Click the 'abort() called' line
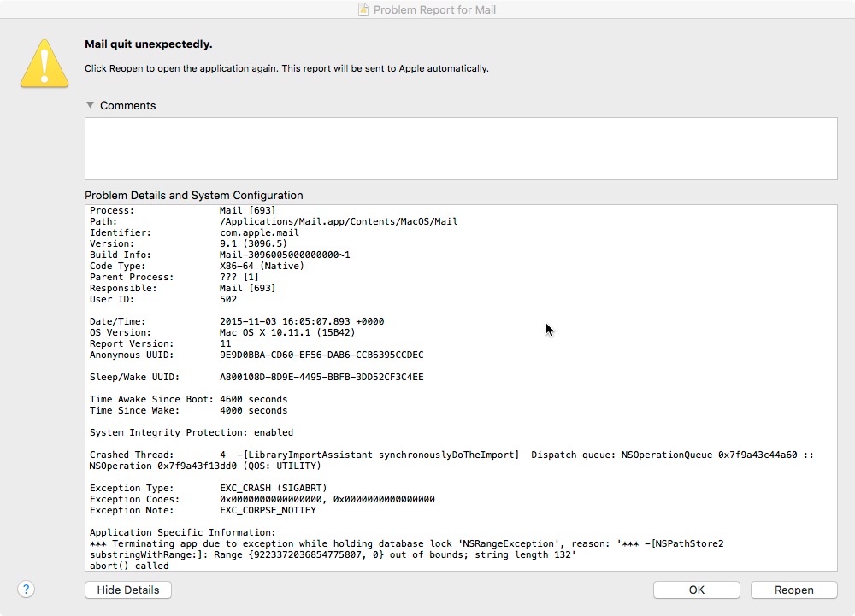The image size is (855, 616). [x=129, y=566]
